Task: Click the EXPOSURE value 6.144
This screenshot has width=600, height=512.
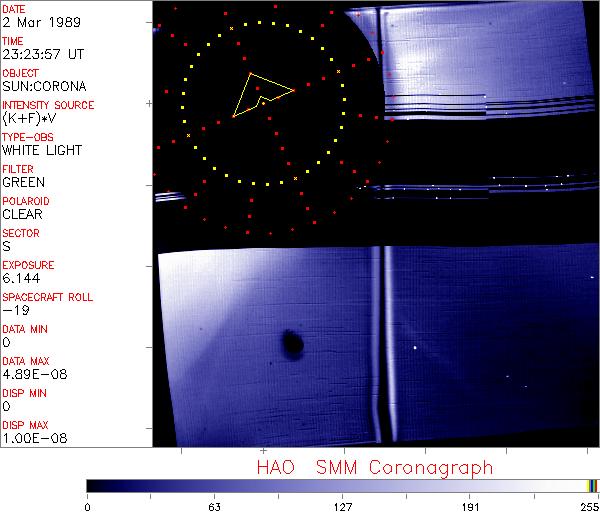Action: 20,279
